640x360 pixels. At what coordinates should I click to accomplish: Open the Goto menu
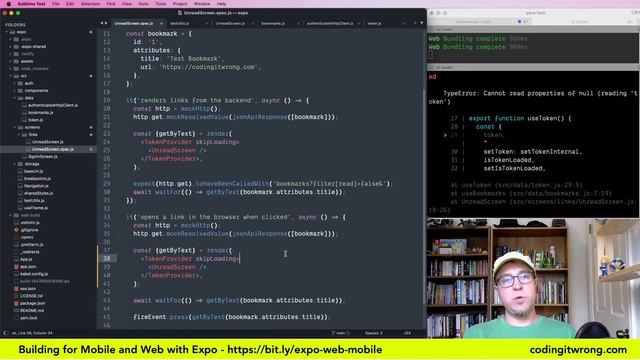144,4
